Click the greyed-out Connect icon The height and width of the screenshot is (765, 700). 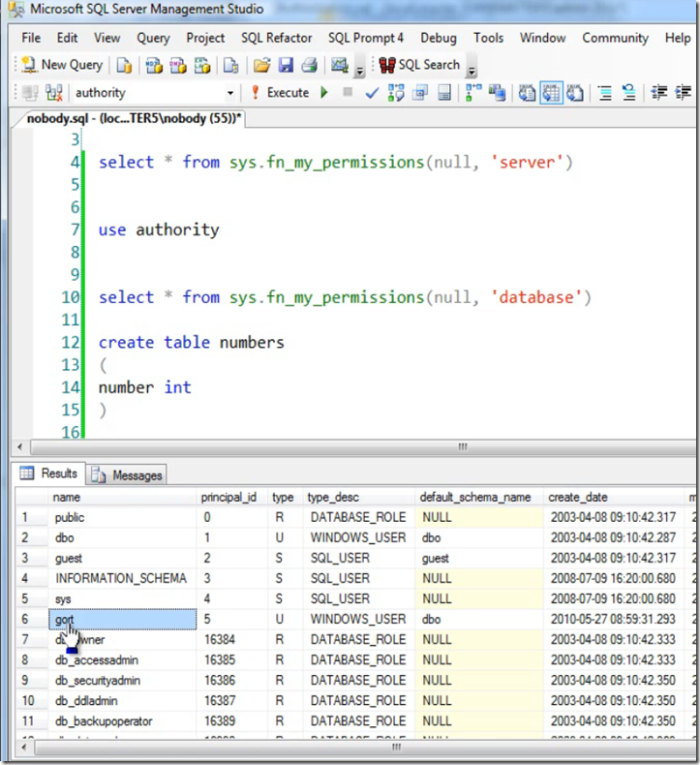(x=30, y=93)
